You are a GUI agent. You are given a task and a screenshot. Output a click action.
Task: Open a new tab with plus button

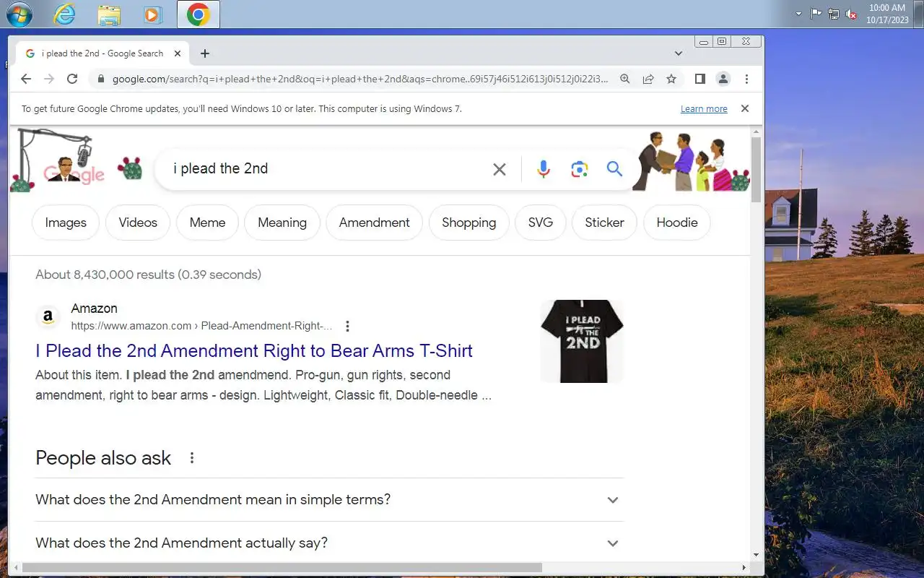(x=205, y=53)
